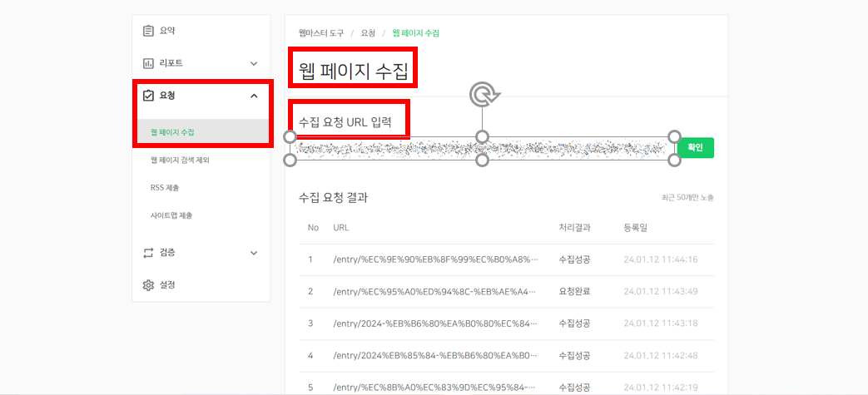Screen dimensions: 868x395
Task: Click the 최근 50개만 노출 note
Action: pos(687,198)
